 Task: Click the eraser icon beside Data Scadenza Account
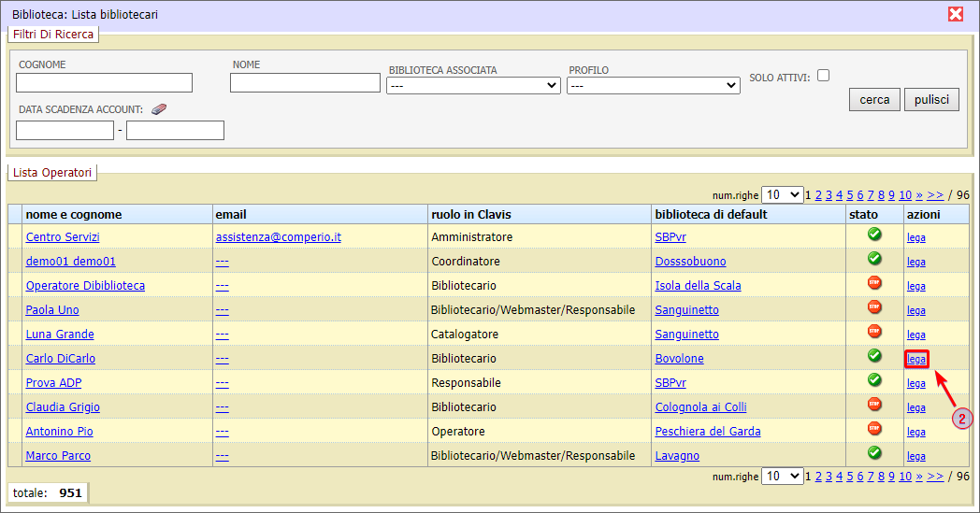click(x=158, y=109)
